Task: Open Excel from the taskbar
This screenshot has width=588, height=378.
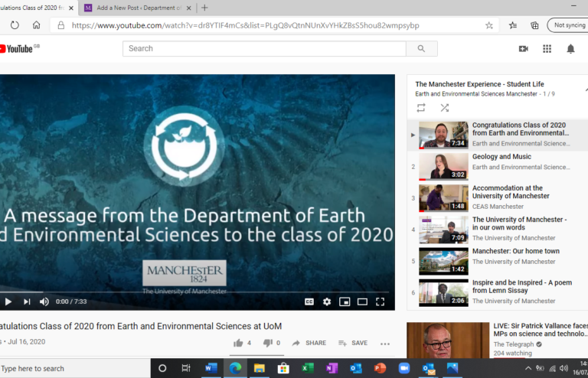Action: click(308, 369)
